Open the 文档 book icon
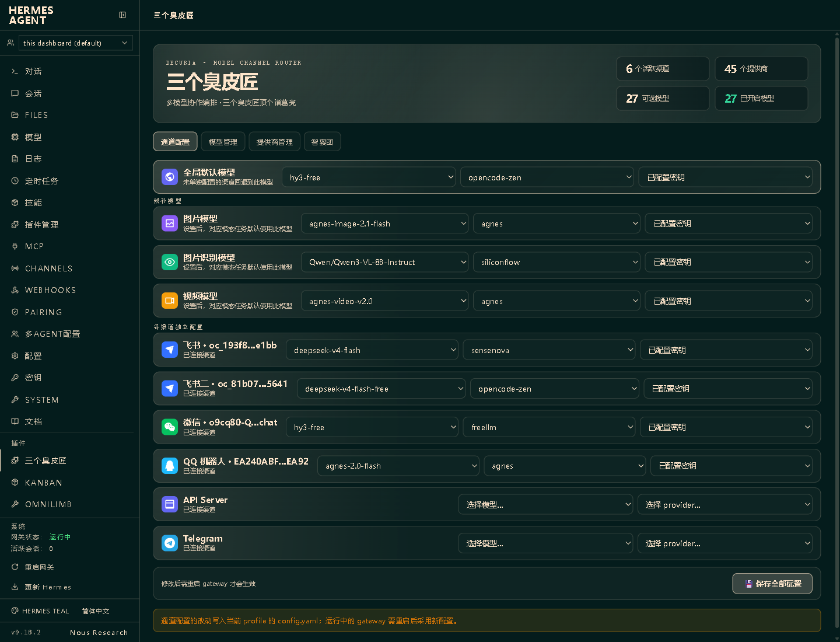The height and width of the screenshot is (642, 840). [x=15, y=421]
